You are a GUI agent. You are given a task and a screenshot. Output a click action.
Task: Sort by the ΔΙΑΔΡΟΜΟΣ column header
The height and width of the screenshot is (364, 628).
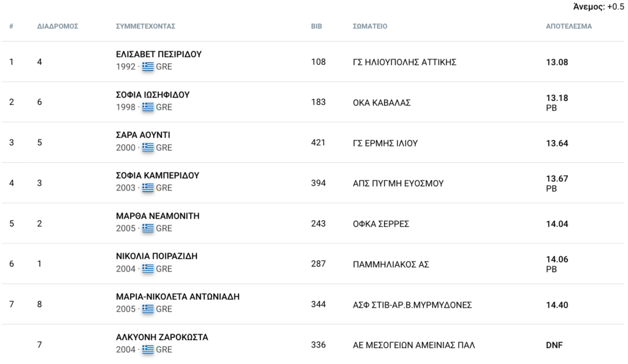click(58, 26)
